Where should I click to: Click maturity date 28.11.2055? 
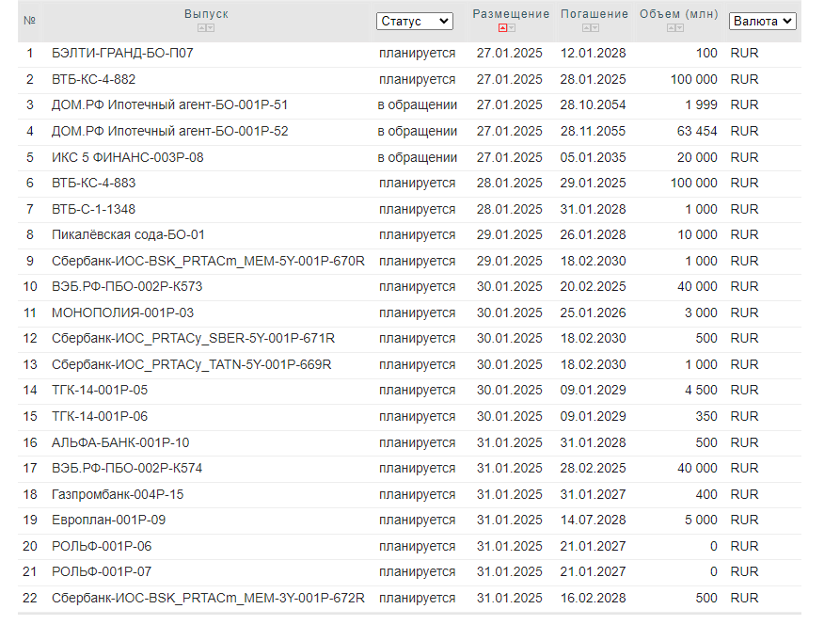coord(593,132)
